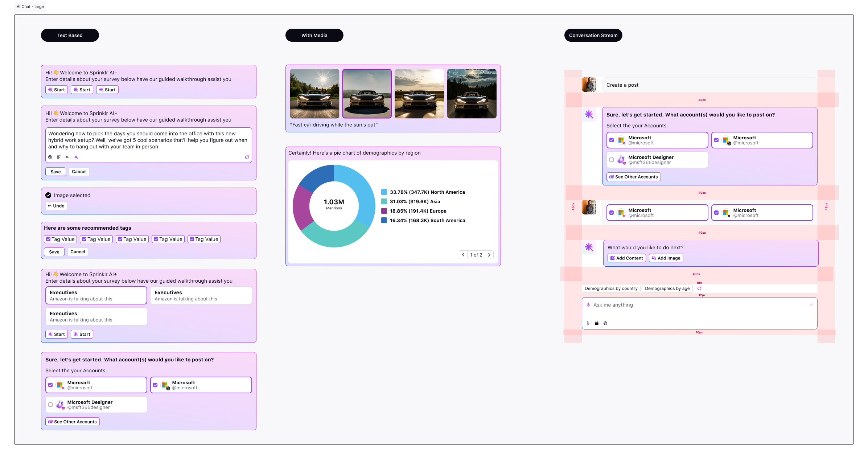Click the microphone icon in Ask me anything
The height and width of the screenshot is (459, 868).
pos(588,305)
